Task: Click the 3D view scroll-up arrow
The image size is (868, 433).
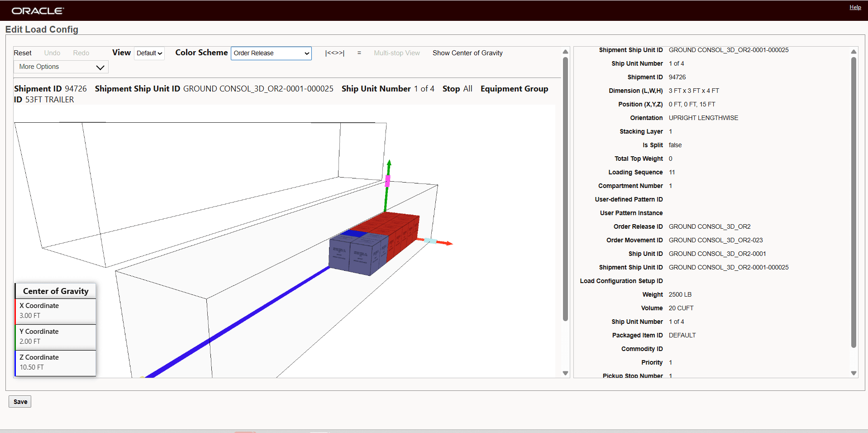Action: [565, 52]
